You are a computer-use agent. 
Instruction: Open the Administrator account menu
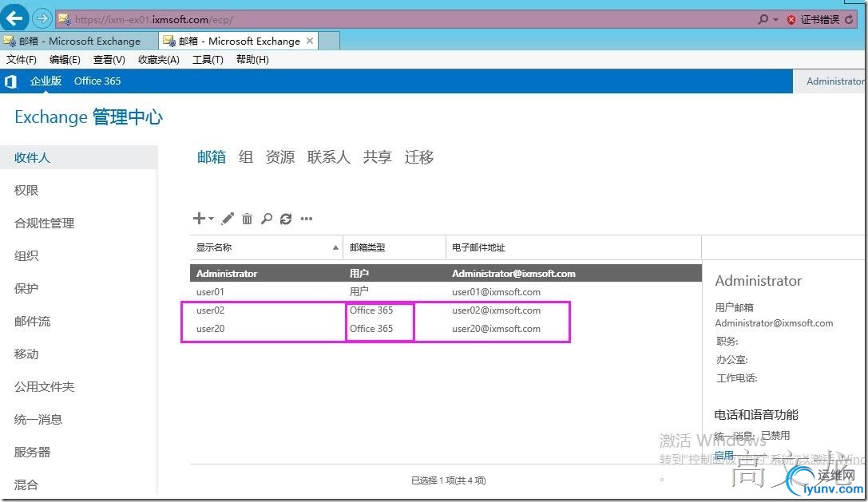point(834,81)
